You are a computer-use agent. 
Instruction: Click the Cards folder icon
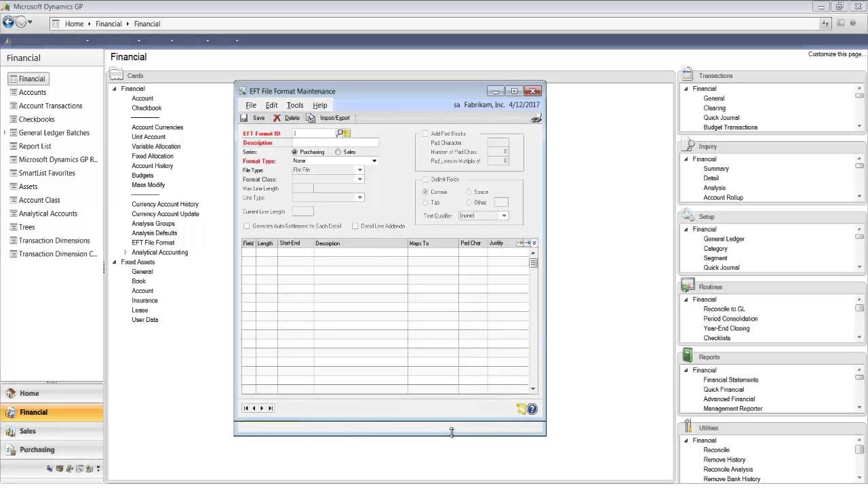pos(117,75)
